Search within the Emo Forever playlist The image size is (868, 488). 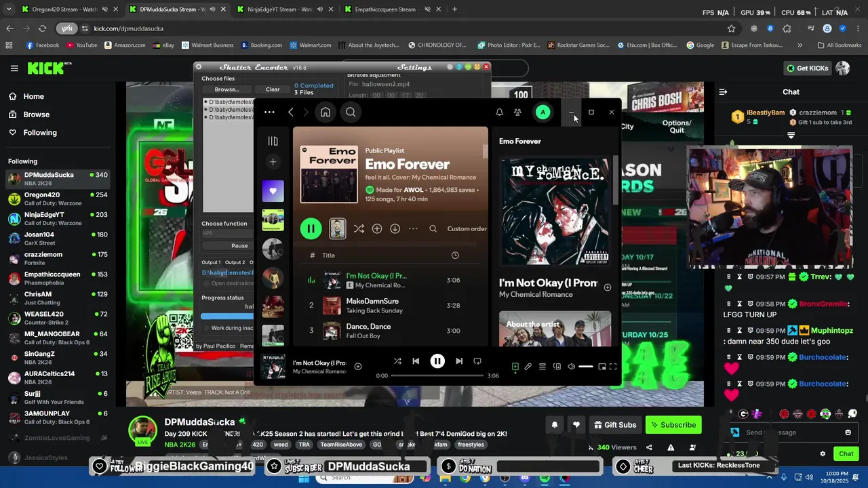point(433,228)
